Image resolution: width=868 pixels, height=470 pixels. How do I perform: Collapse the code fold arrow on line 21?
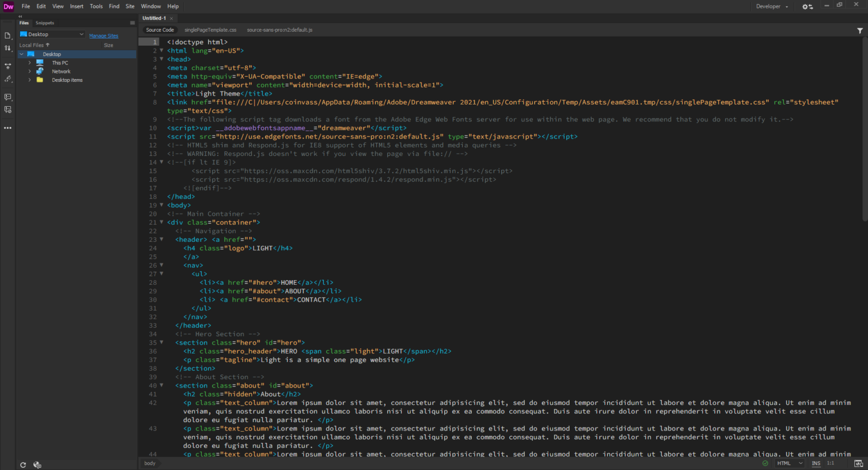[x=162, y=222]
